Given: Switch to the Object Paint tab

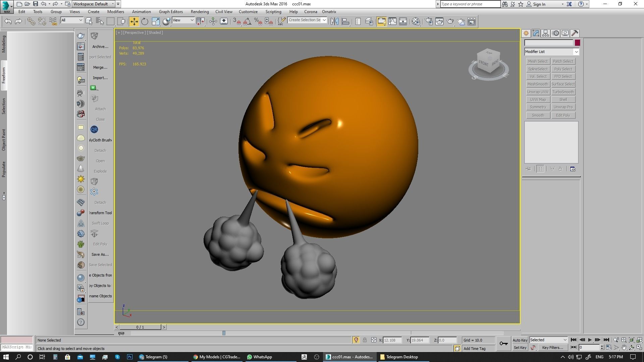Looking at the screenshot, I should click(4, 140).
